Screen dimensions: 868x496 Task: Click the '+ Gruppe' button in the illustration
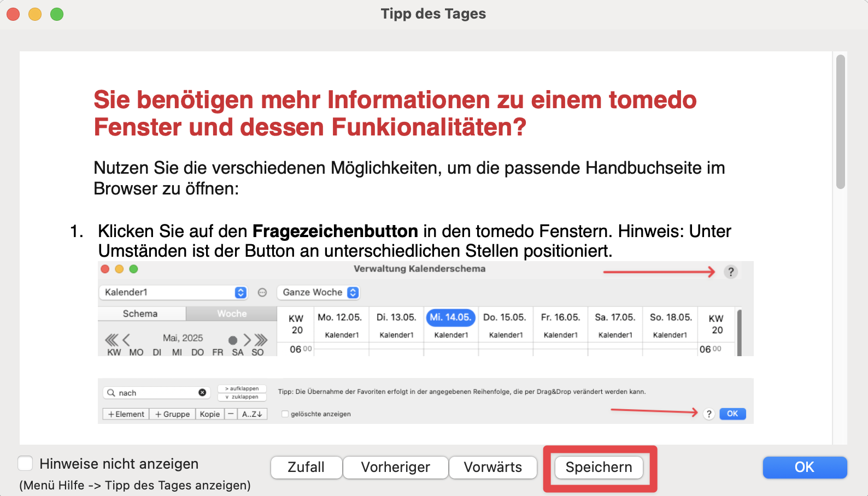[173, 414]
